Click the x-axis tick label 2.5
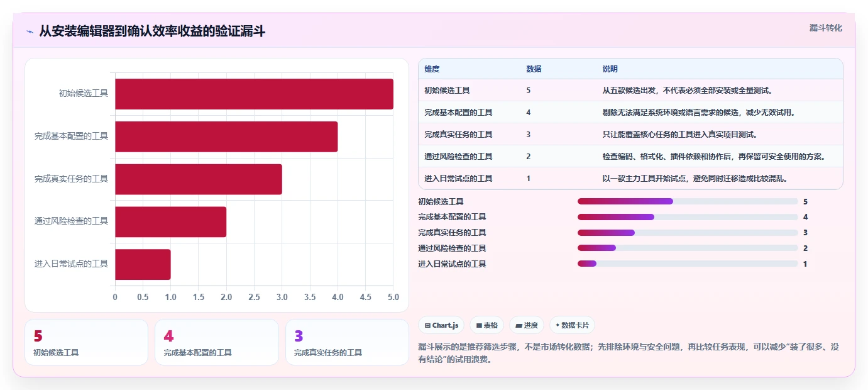 pyautogui.click(x=254, y=297)
